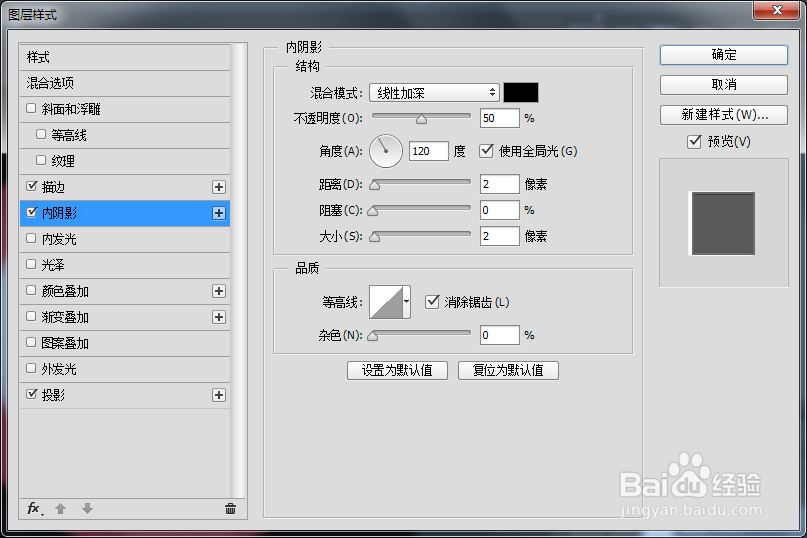
Task: Click the move effect up arrow
Action: click(x=61, y=509)
